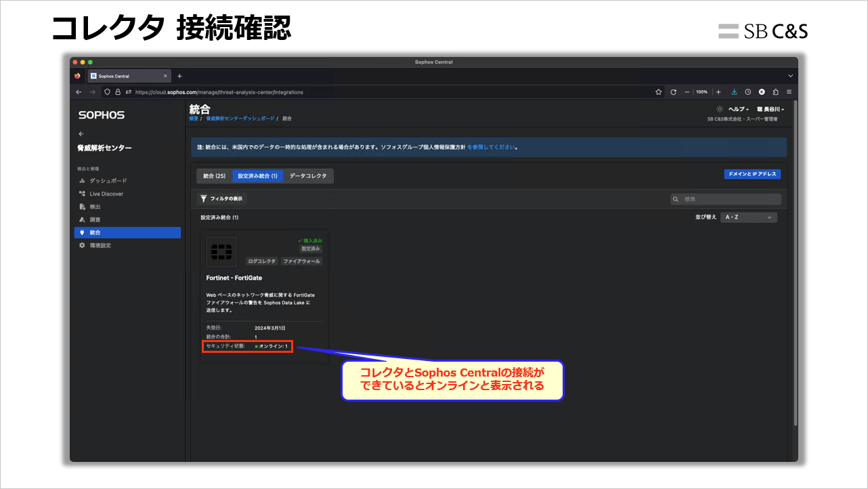The height and width of the screenshot is (489, 868).
Task: Click the shield tracking protection icon
Action: click(x=108, y=92)
